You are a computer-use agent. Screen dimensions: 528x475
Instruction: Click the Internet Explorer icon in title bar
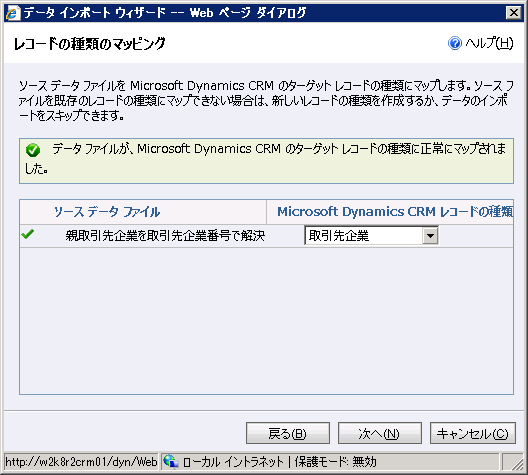point(13,13)
